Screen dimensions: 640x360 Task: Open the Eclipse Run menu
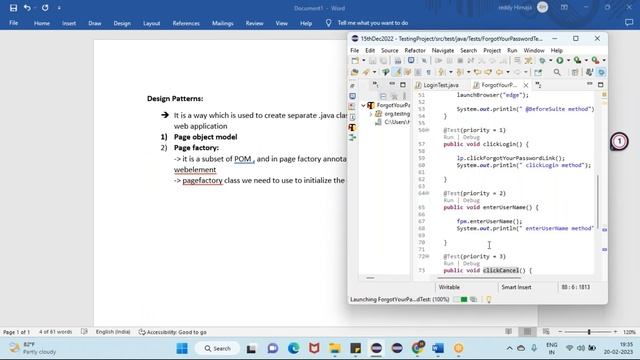point(512,50)
